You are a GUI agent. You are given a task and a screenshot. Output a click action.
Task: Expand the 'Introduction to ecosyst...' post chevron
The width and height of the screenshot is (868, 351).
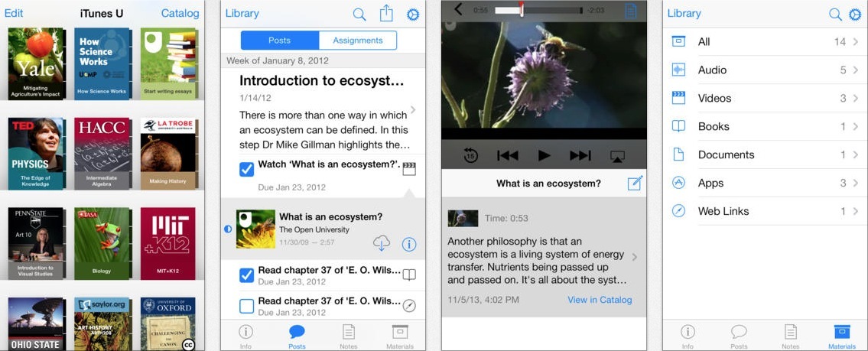[x=413, y=109]
